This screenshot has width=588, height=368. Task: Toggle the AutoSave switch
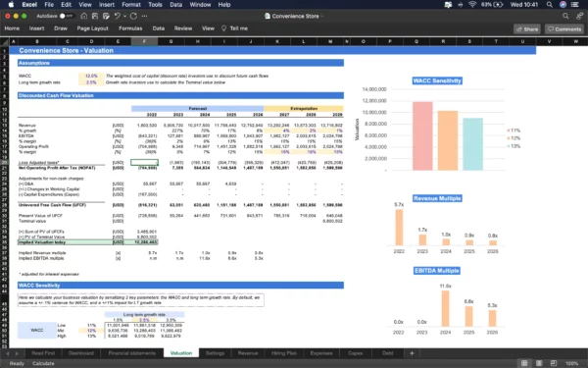click(66, 16)
